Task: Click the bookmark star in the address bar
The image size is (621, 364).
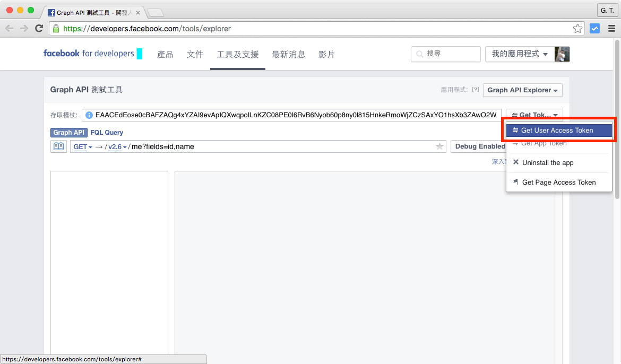Action: (577, 29)
